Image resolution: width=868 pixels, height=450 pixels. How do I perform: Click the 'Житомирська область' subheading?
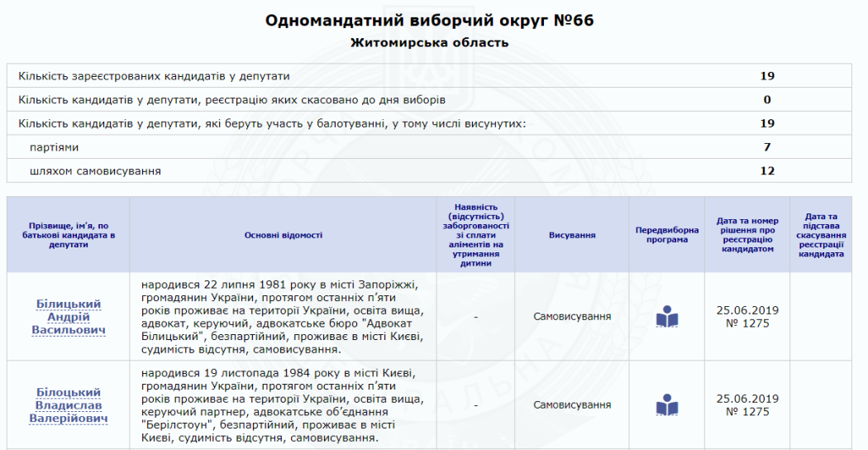(x=429, y=42)
